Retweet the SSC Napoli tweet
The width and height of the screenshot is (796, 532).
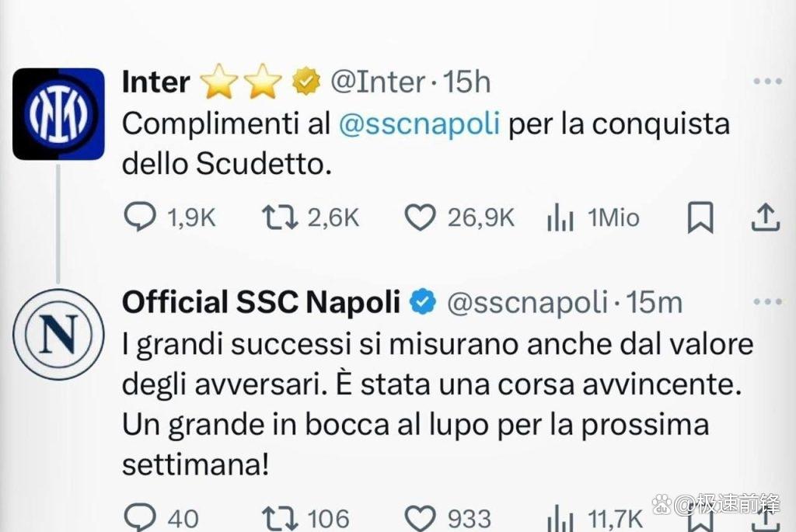[x=279, y=517]
